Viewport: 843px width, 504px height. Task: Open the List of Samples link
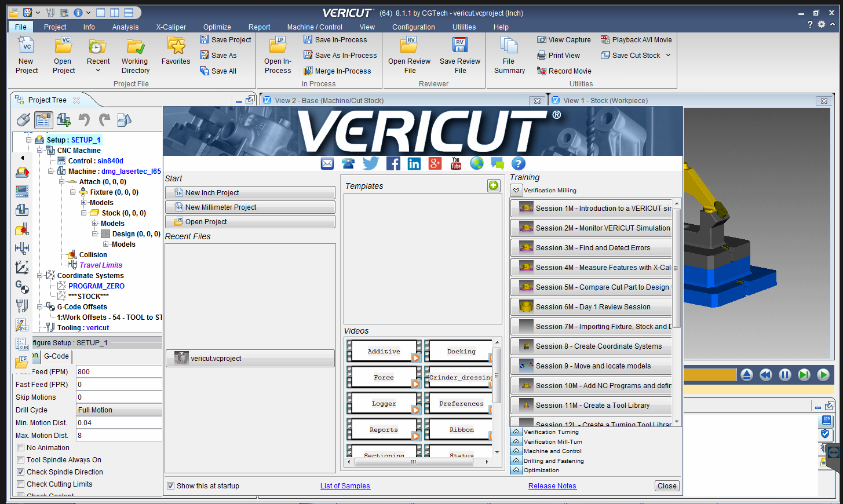tap(345, 485)
